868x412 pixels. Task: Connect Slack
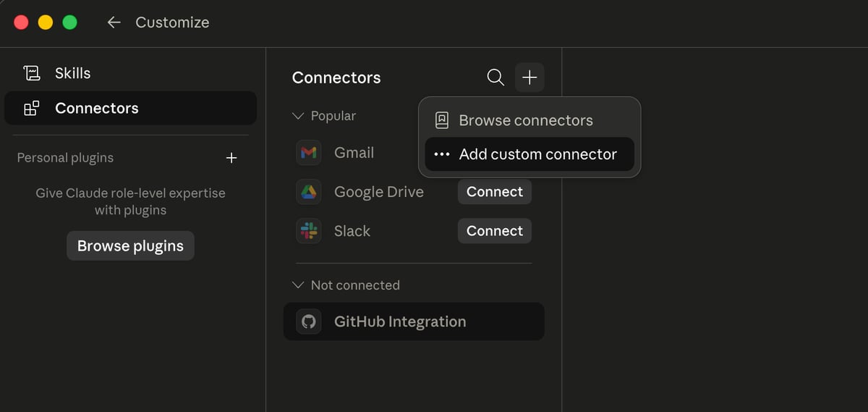coord(495,231)
